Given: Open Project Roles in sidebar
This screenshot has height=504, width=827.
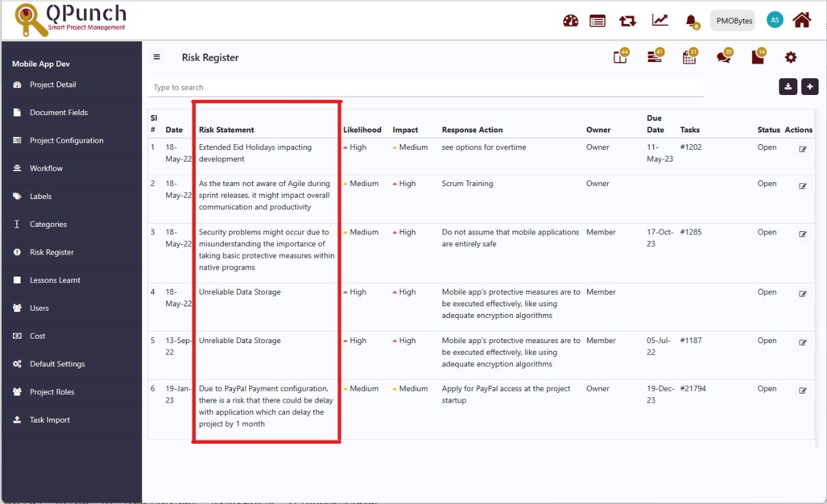Looking at the screenshot, I should coord(71,392).
